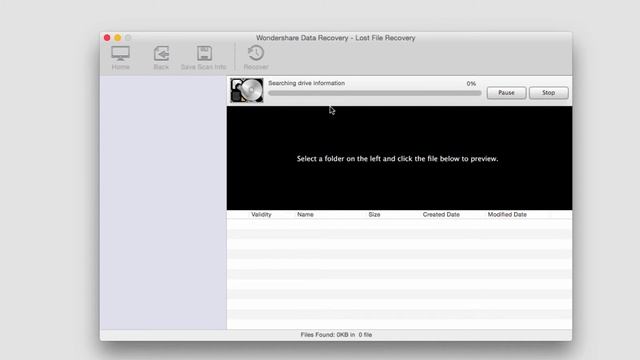Minimize window with the yellow button

pos(118,38)
